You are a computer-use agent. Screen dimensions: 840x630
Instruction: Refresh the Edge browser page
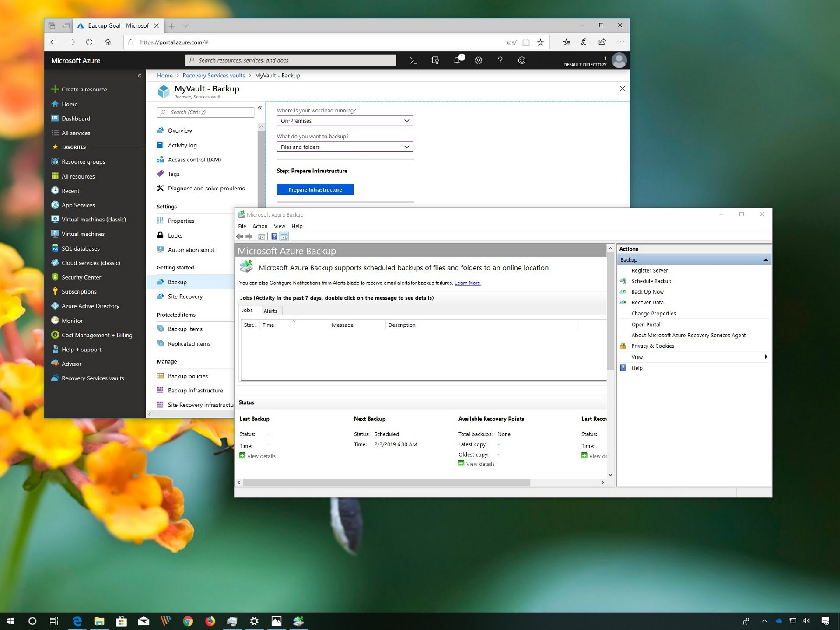pos(89,42)
